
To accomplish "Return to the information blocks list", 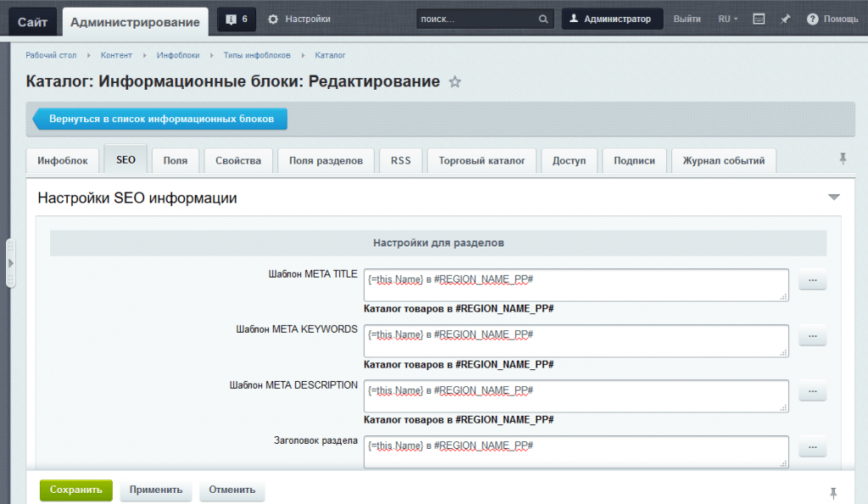I will point(161,120).
